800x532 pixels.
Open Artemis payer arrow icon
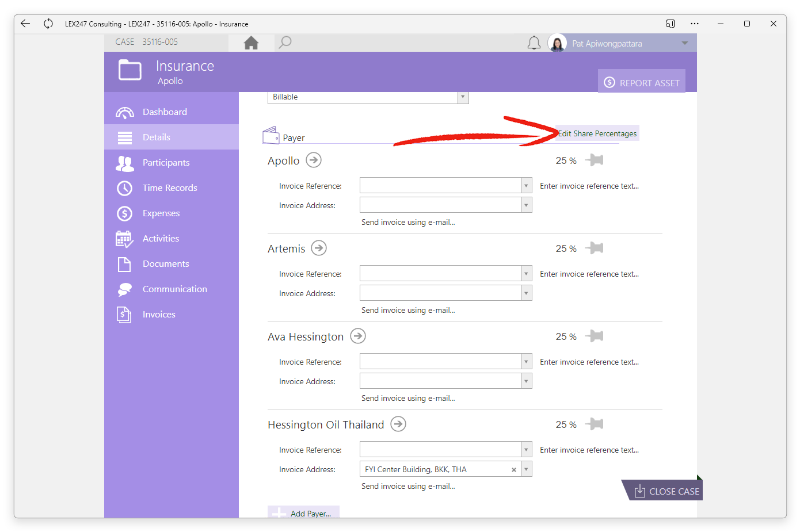(319, 248)
